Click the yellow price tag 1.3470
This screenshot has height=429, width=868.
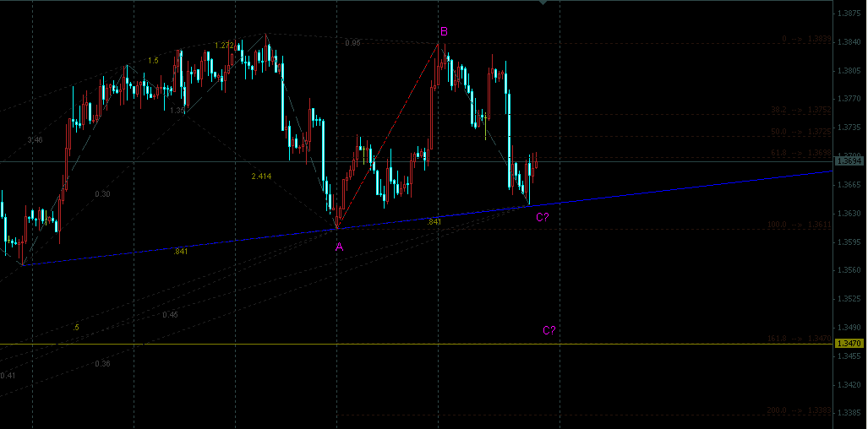coord(849,344)
